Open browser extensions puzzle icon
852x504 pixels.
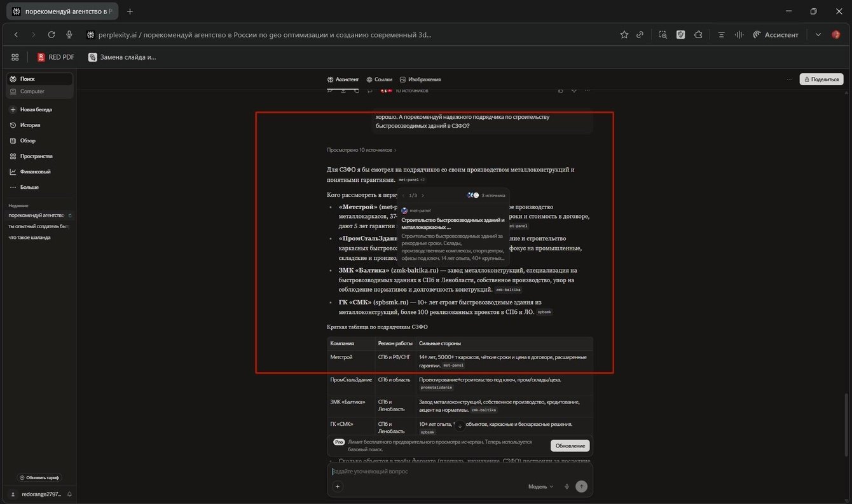coord(698,35)
